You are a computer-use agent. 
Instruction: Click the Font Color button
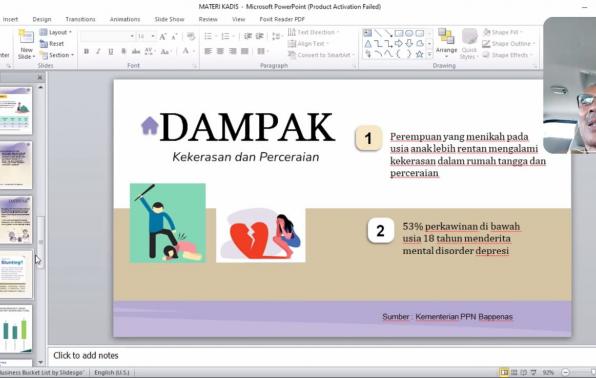tap(187, 51)
